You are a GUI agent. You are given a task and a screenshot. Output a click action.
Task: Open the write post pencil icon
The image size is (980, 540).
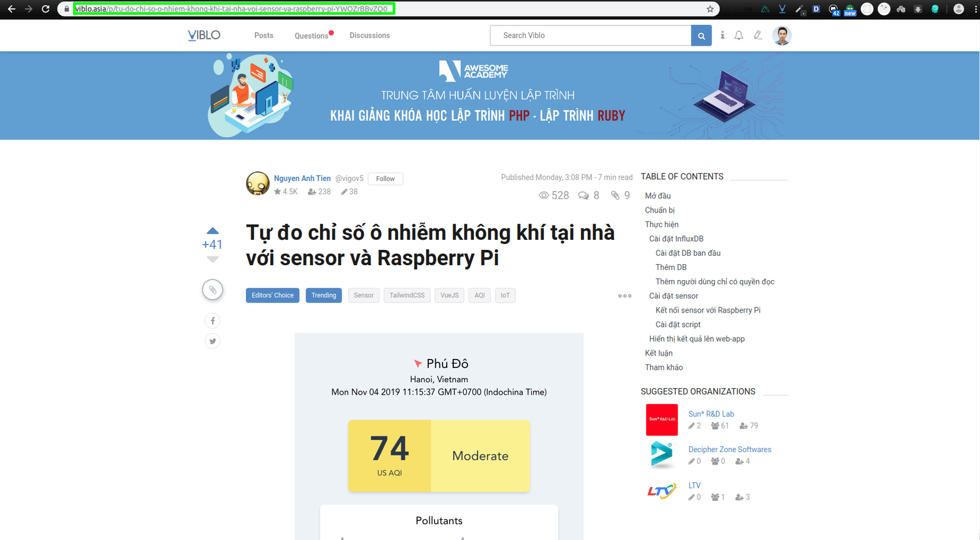pyautogui.click(x=758, y=36)
